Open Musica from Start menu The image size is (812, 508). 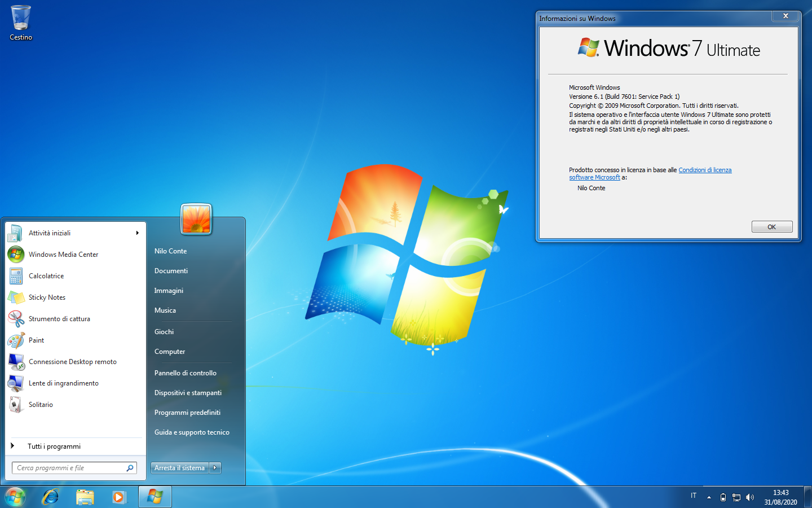pos(165,310)
